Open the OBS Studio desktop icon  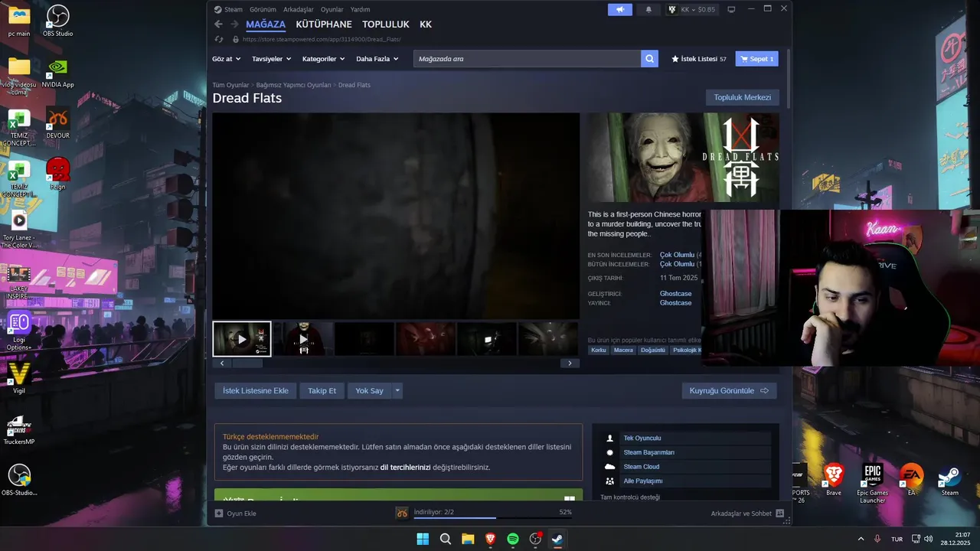58,21
